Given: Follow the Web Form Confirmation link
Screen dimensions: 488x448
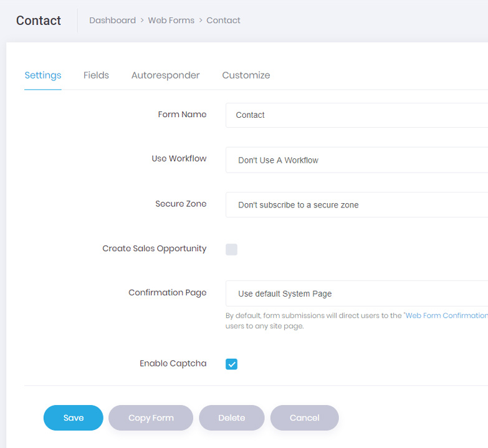Looking at the screenshot, I should point(446,315).
